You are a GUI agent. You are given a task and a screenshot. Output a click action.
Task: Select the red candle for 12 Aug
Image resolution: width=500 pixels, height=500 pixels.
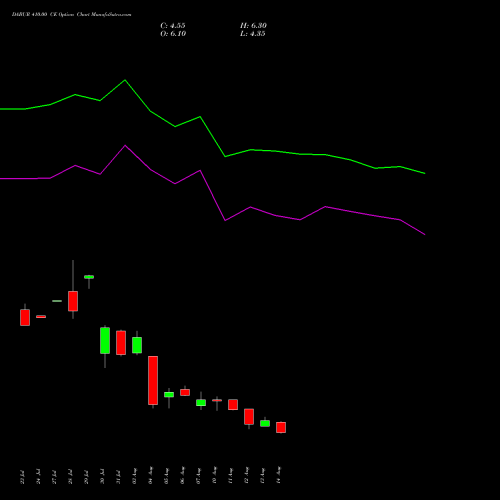[249, 417]
